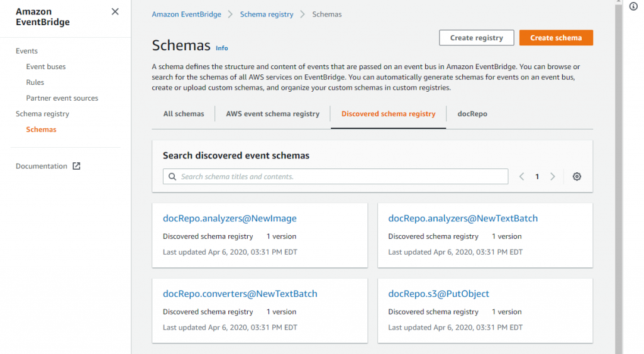Viewport: 644px width, 354px height.
Task: Click the Create schema button
Action: click(556, 38)
